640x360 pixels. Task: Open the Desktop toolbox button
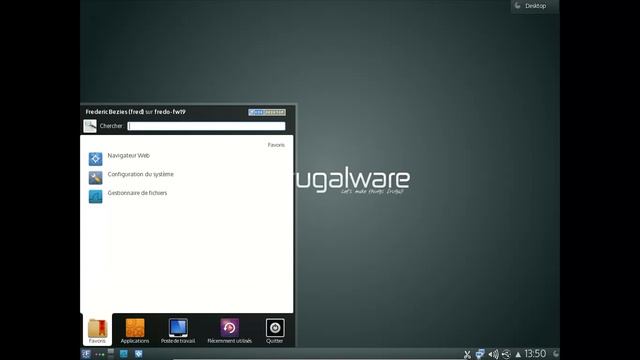click(x=535, y=6)
